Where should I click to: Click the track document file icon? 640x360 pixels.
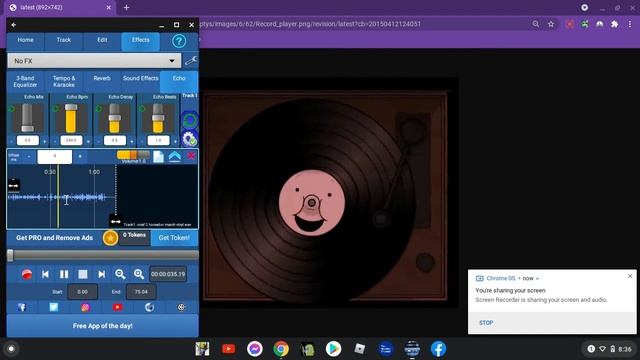[158, 157]
